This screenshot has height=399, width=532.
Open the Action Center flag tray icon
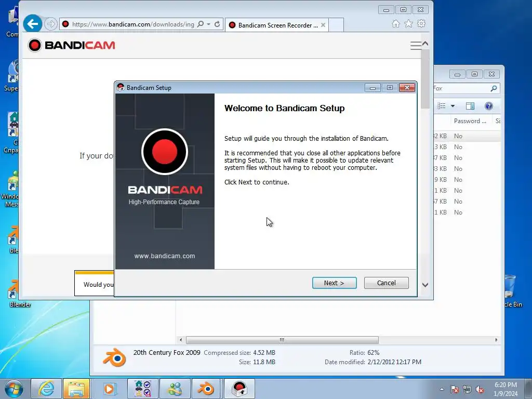pos(454,390)
